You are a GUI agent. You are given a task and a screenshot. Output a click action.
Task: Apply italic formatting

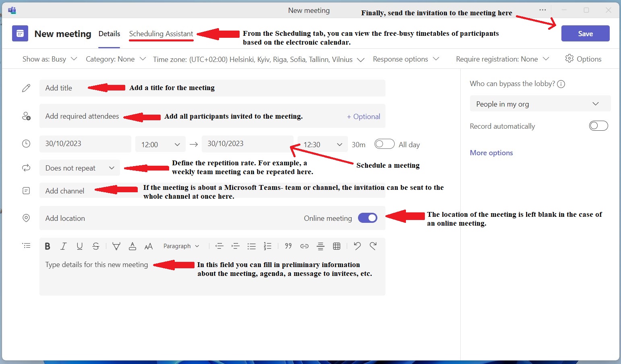(63, 246)
